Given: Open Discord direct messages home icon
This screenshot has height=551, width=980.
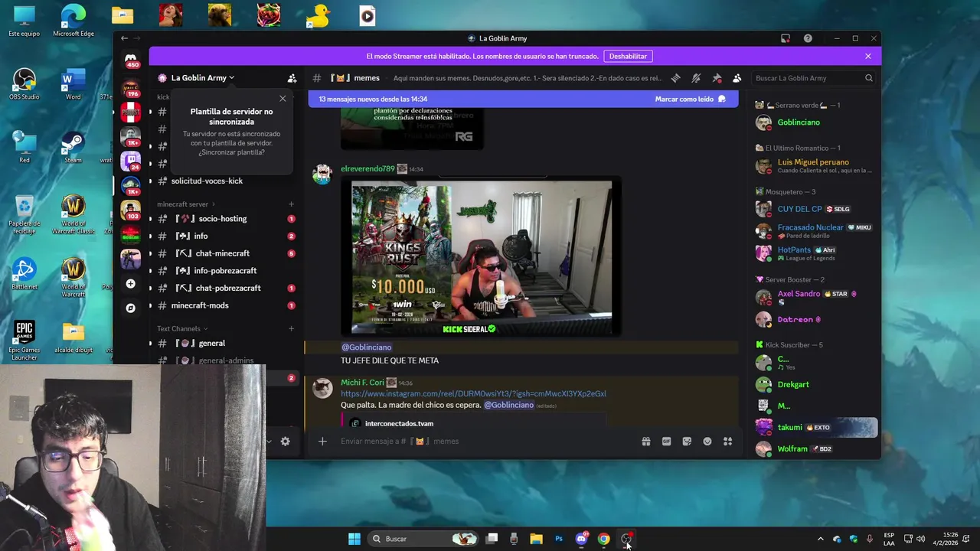Looking at the screenshot, I should point(131,59).
